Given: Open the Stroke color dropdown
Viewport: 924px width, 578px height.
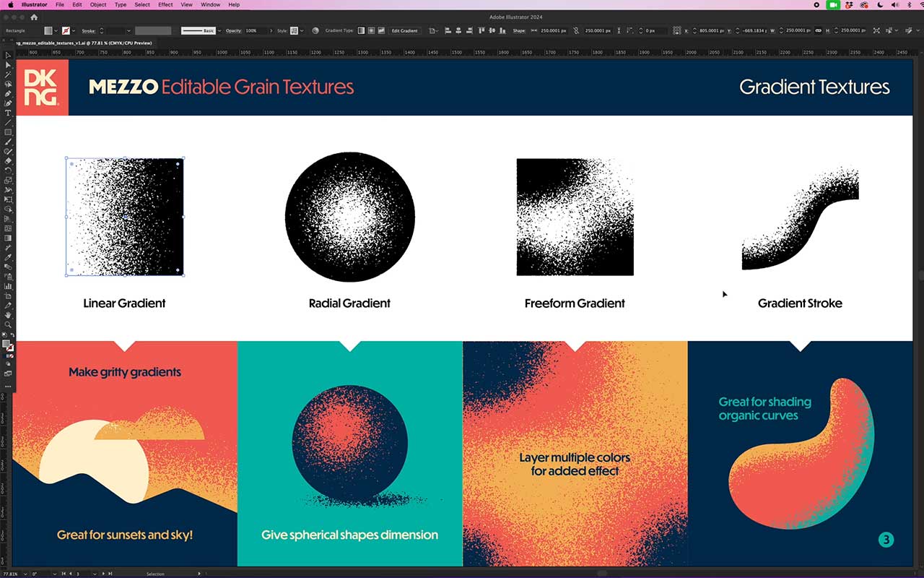Looking at the screenshot, I should point(74,31).
